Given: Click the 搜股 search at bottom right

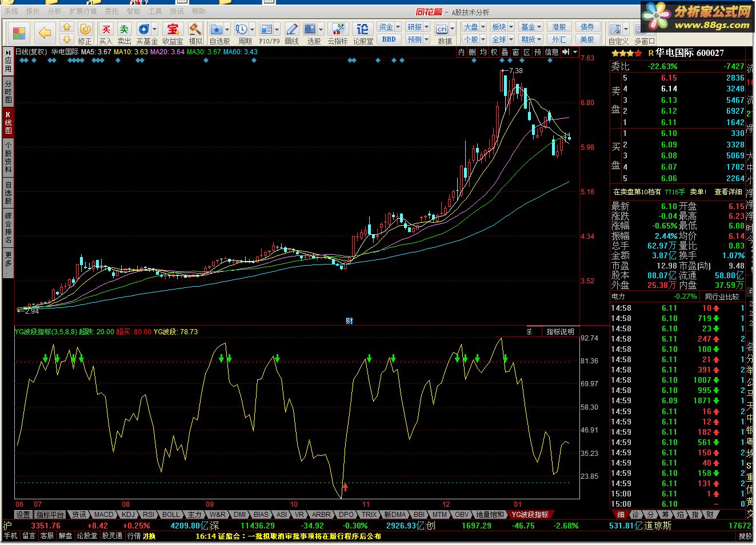Looking at the screenshot, I should 745,536.
